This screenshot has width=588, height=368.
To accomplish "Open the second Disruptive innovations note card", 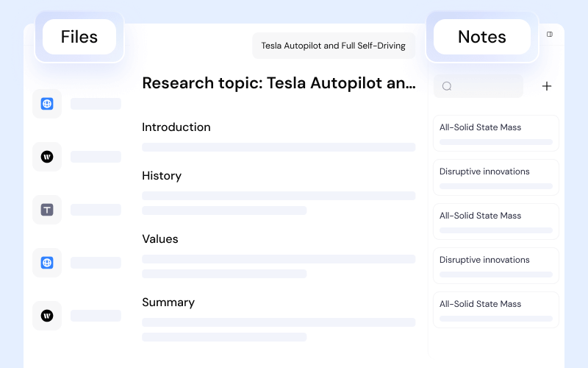I will tap(495, 266).
